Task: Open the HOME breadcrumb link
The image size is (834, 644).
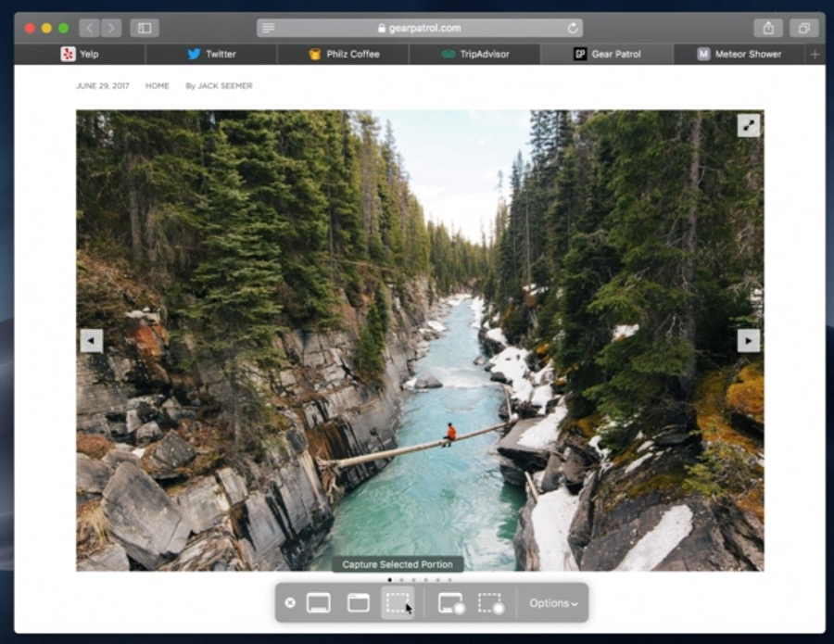Action: coord(157,86)
